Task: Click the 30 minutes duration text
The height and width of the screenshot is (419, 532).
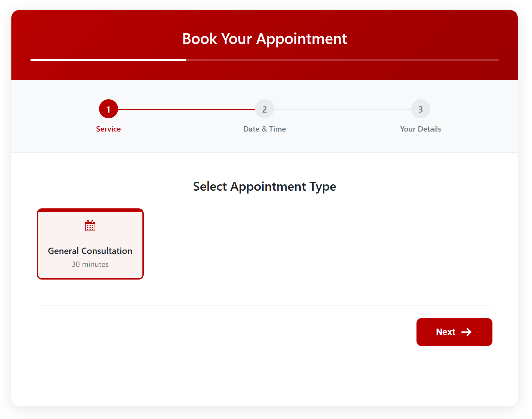Action: pyautogui.click(x=90, y=264)
